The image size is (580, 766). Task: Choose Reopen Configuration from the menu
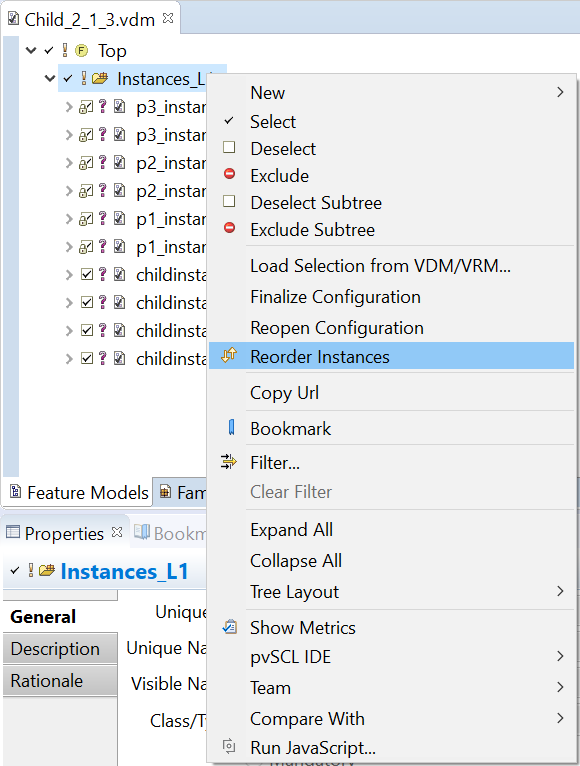click(x=391, y=328)
